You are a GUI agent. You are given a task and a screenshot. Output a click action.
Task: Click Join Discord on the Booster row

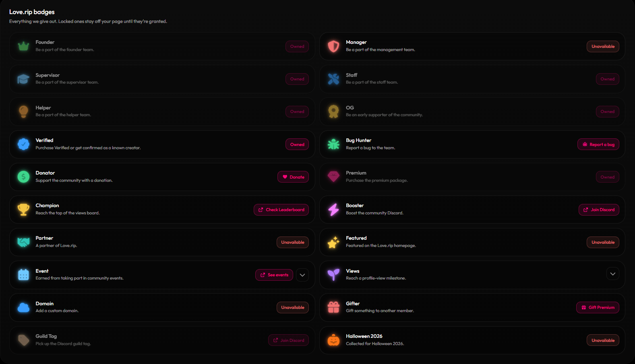(599, 210)
